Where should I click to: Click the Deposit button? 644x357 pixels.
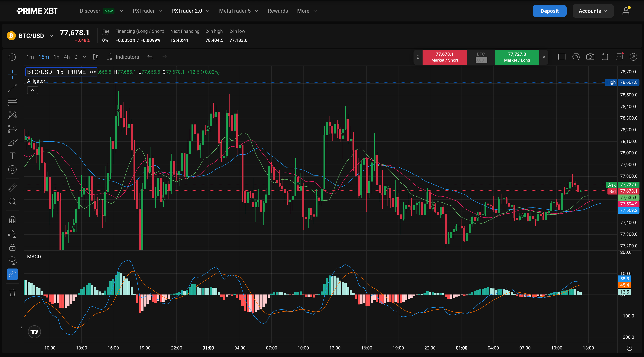[x=549, y=11]
